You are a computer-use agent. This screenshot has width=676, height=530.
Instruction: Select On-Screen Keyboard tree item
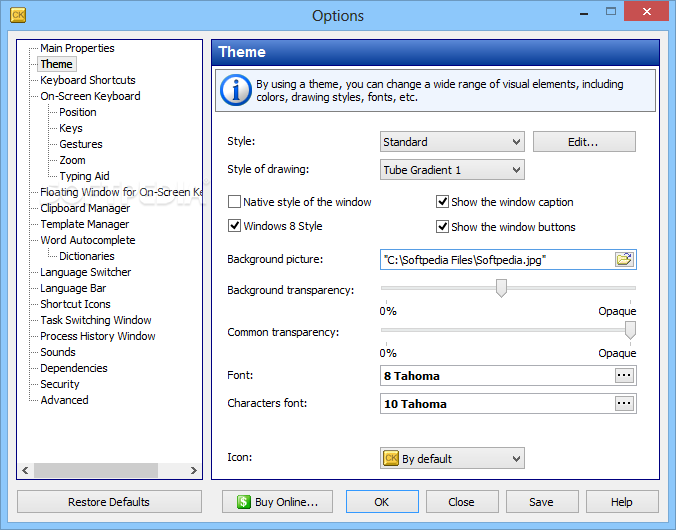(x=90, y=96)
